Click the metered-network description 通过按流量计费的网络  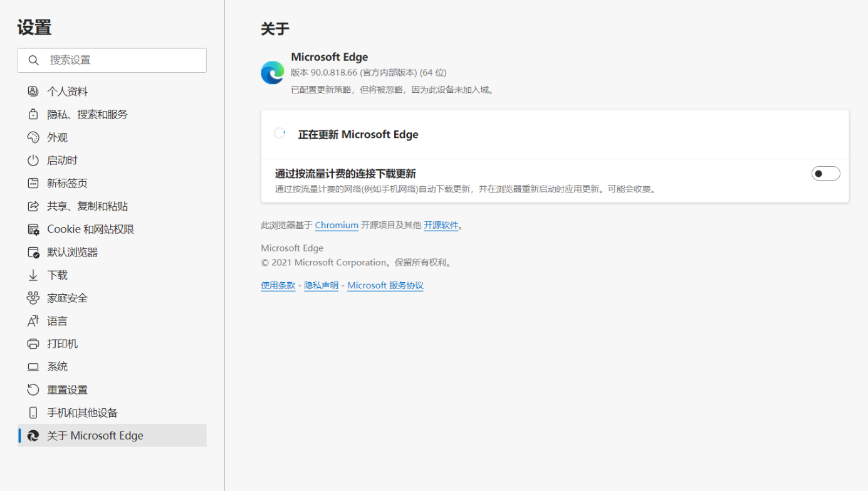coord(467,189)
